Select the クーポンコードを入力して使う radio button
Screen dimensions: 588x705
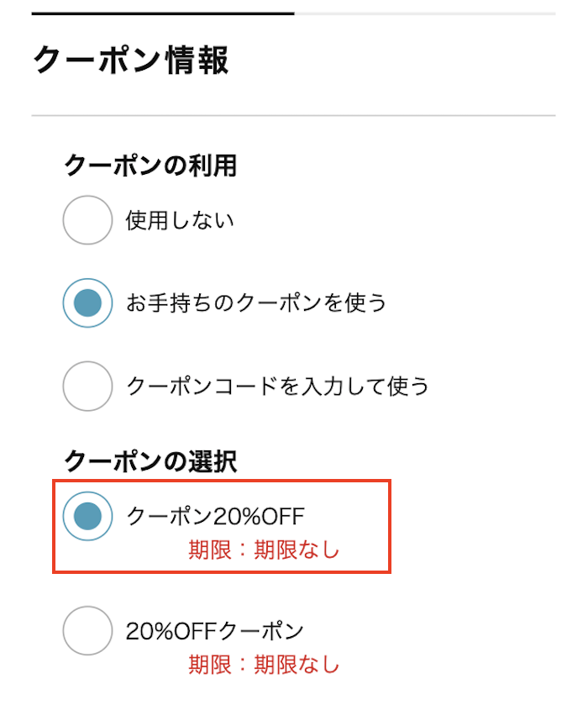tap(87, 386)
